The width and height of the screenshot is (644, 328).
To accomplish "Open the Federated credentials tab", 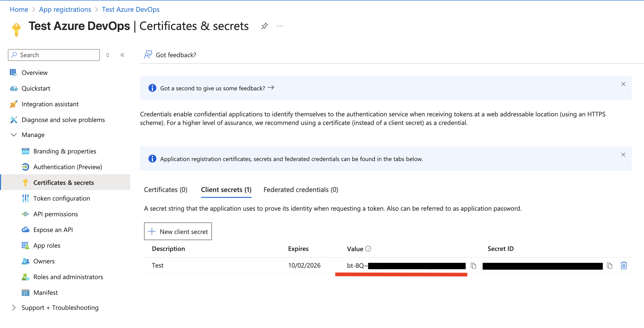I will [x=301, y=190].
